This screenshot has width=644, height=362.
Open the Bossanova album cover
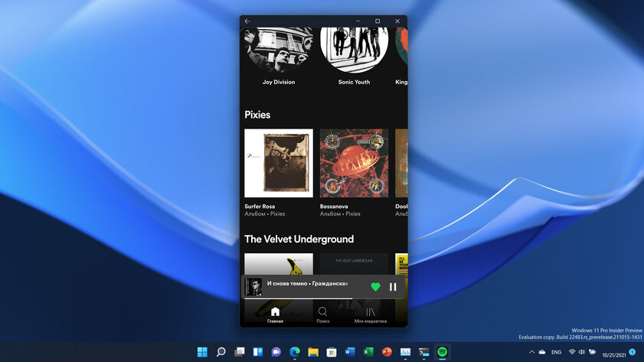click(354, 163)
